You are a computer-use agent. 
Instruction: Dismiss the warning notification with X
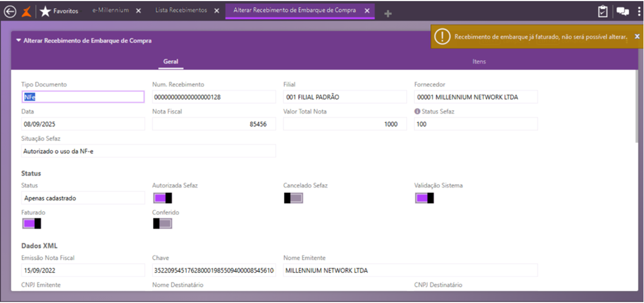(x=636, y=36)
